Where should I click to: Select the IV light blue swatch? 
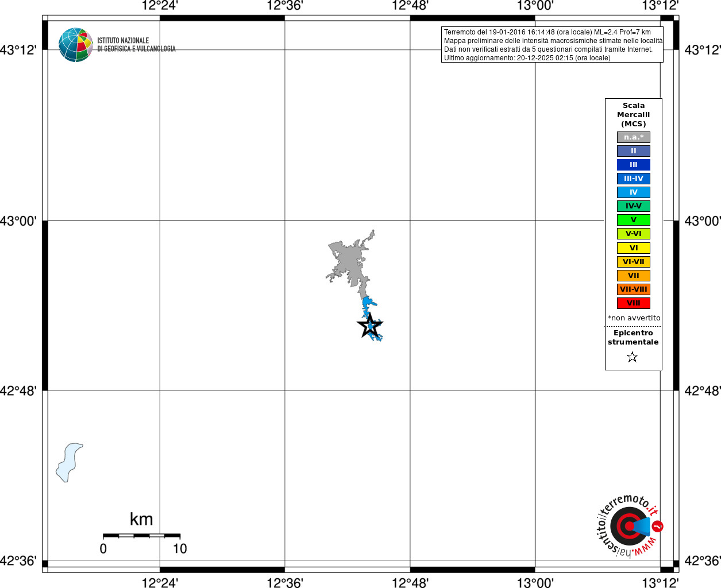tap(634, 192)
